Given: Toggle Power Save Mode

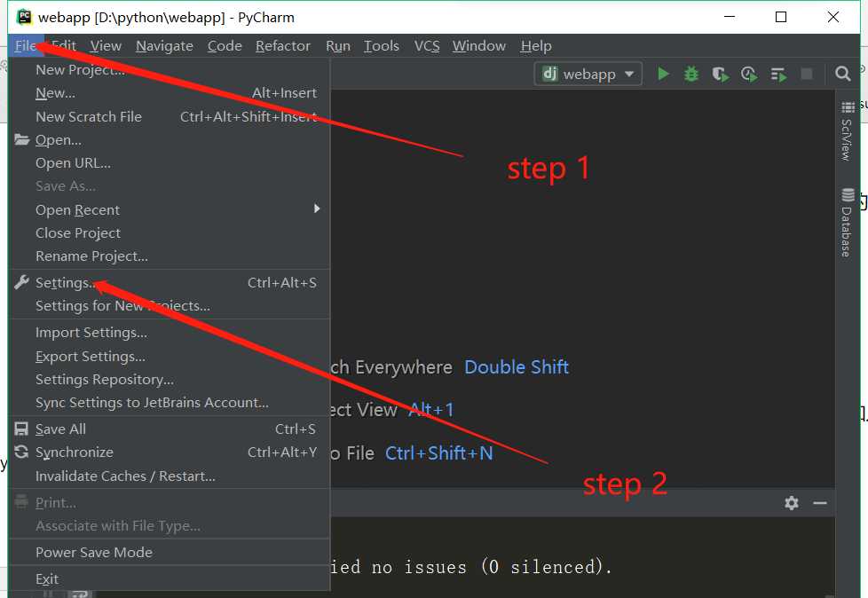Looking at the screenshot, I should point(170,552).
